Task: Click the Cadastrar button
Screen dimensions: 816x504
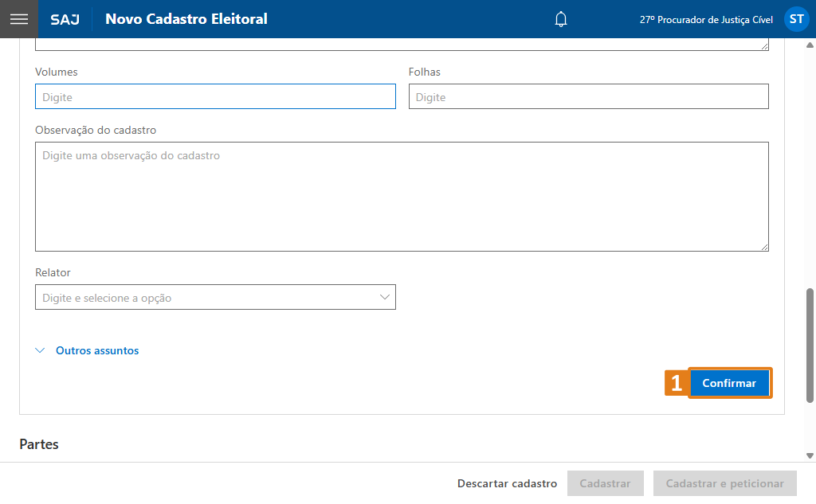Action: [x=605, y=483]
